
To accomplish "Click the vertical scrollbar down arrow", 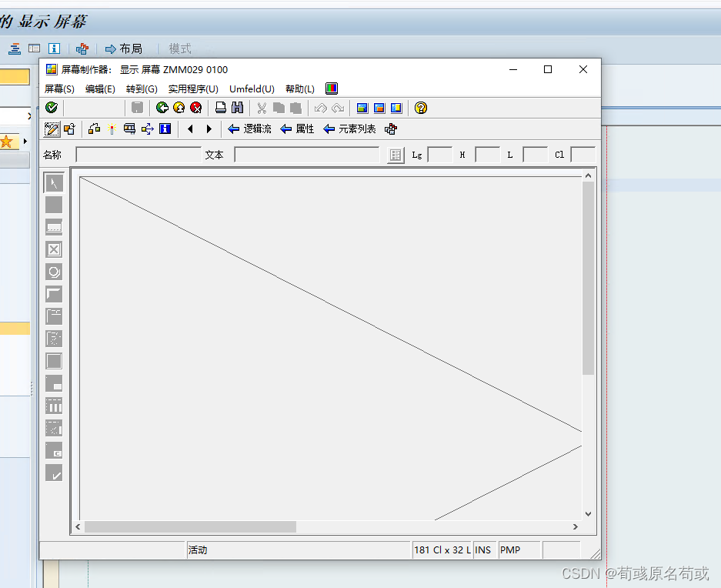I will (588, 514).
